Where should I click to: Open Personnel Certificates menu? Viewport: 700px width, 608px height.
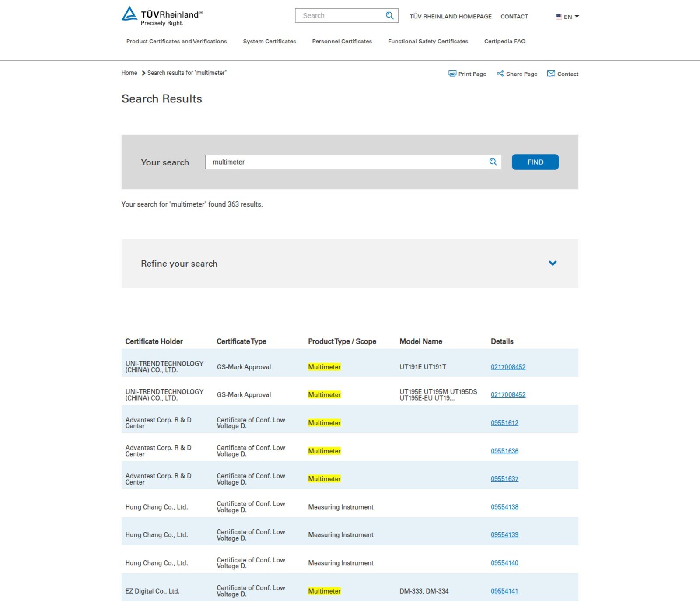pos(342,42)
